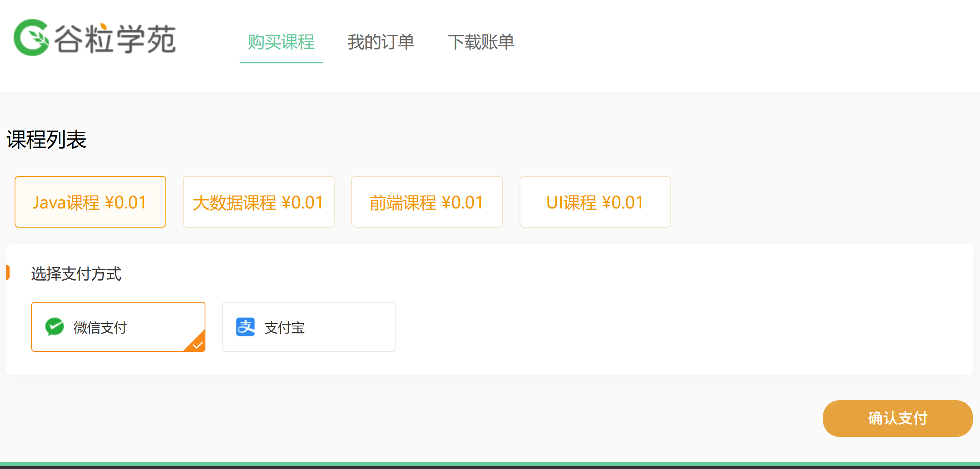Open the 购买课程 tab

point(281,42)
